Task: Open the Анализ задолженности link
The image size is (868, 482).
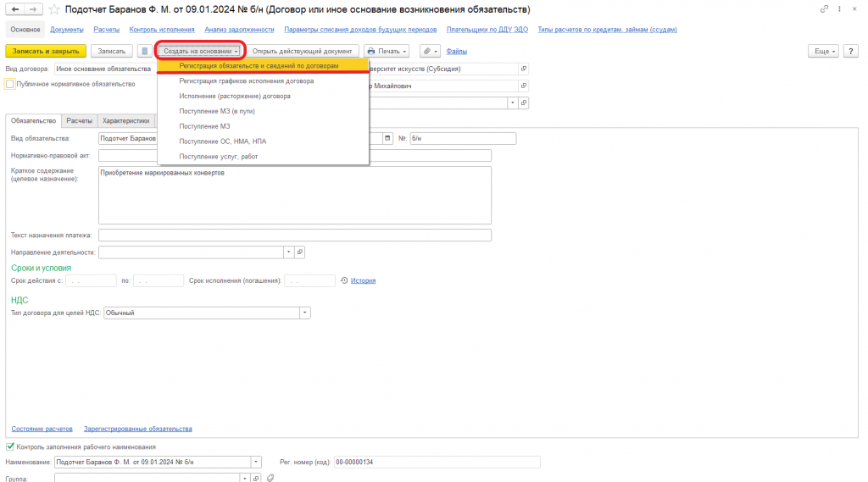Action: tap(239, 30)
